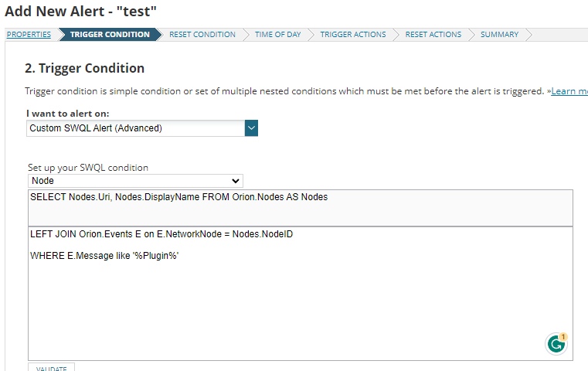
Task: Go to the Reset Actions step
Action: tap(433, 35)
